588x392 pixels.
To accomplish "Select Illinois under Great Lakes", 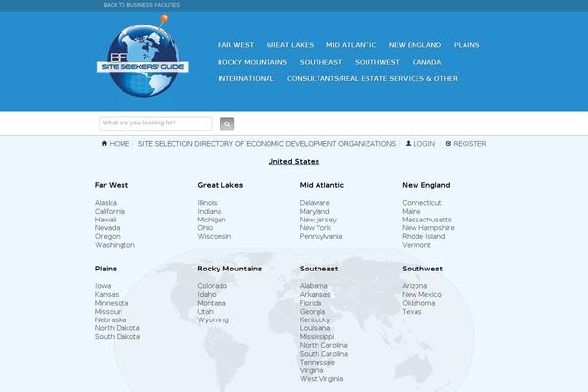I will (207, 203).
